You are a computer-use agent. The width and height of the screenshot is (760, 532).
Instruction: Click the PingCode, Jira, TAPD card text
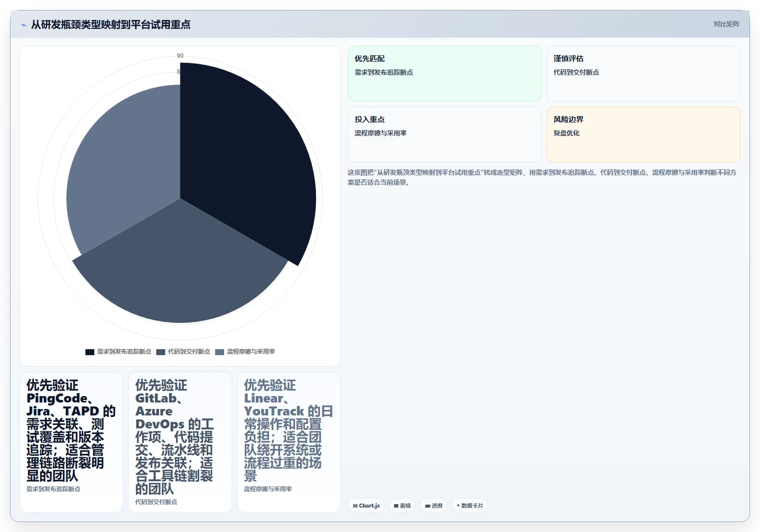click(71, 430)
